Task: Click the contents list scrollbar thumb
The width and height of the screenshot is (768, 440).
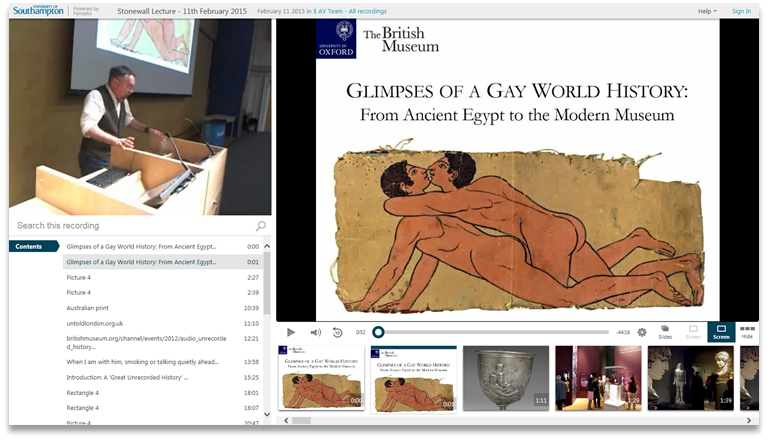Action: click(x=267, y=283)
